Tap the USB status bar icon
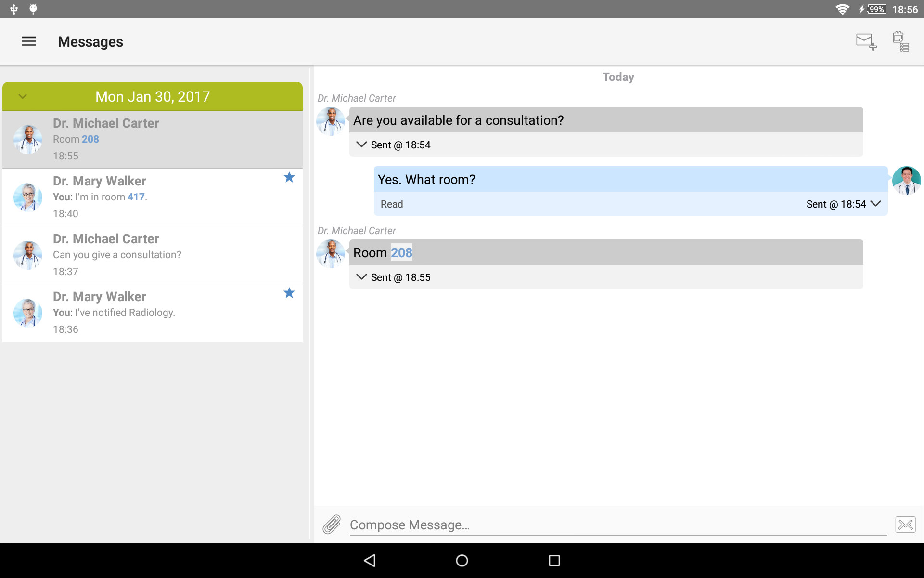 pos(14,9)
